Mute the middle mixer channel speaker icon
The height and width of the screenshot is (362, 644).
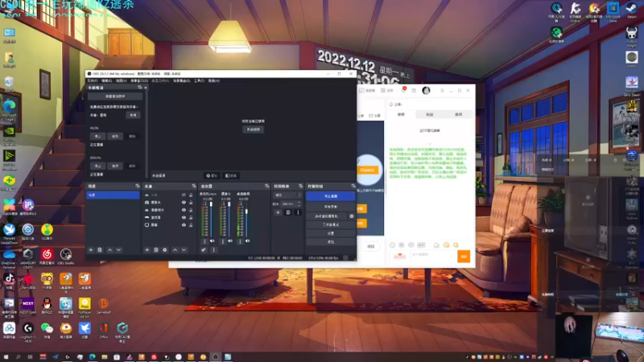point(230,241)
